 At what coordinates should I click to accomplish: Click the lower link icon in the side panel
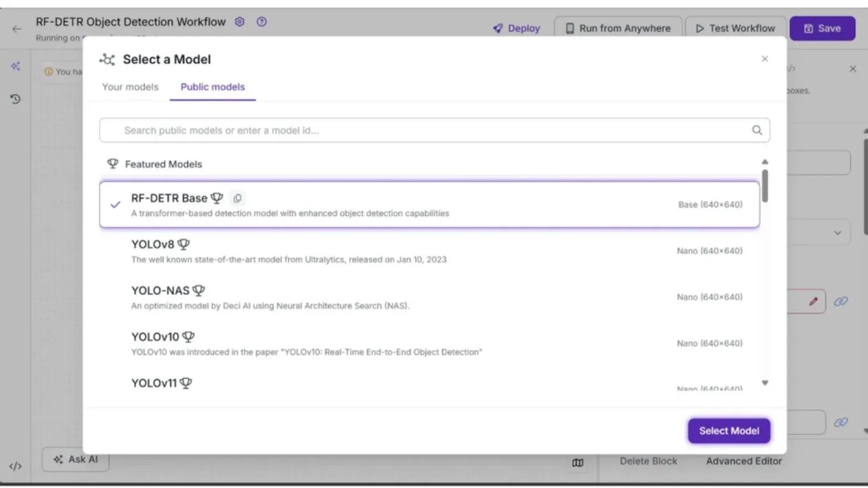[841, 422]
